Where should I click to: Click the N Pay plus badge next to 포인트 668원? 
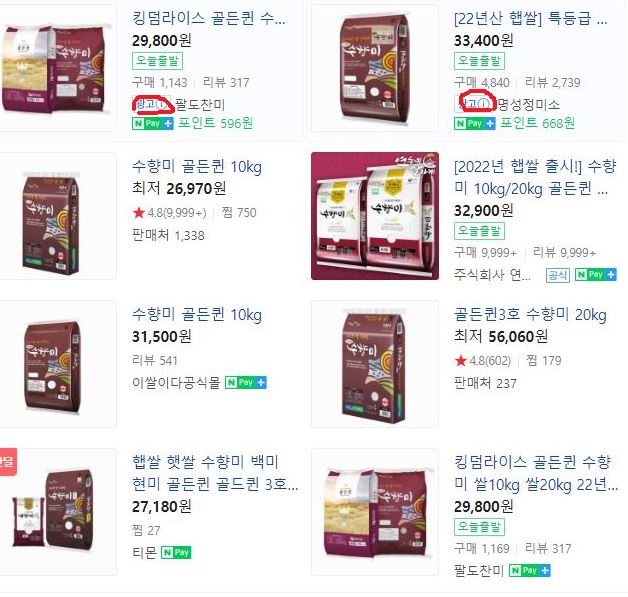pyautogui.click(x=475, y=123)
